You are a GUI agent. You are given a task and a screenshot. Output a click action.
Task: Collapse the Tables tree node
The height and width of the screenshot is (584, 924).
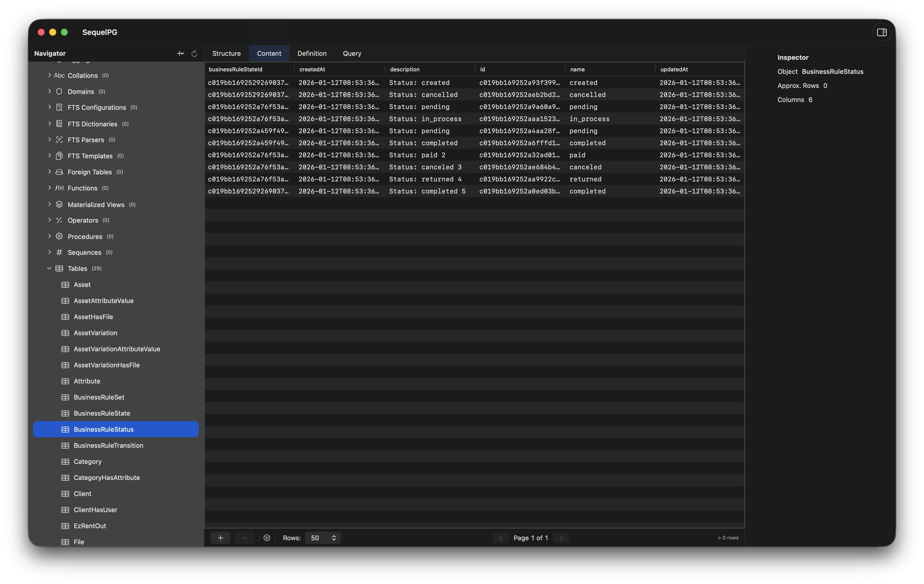point(49,268)
